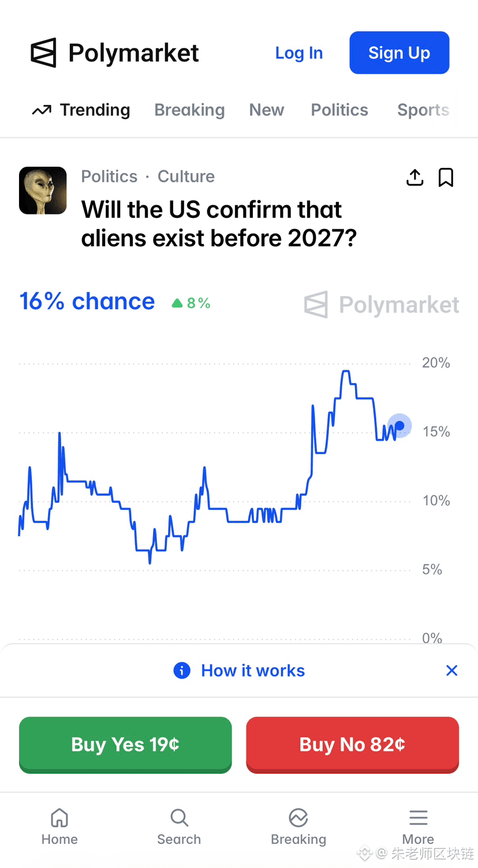Select the Trending tab
The image size is (478, 868).
(x=81, y=110)
